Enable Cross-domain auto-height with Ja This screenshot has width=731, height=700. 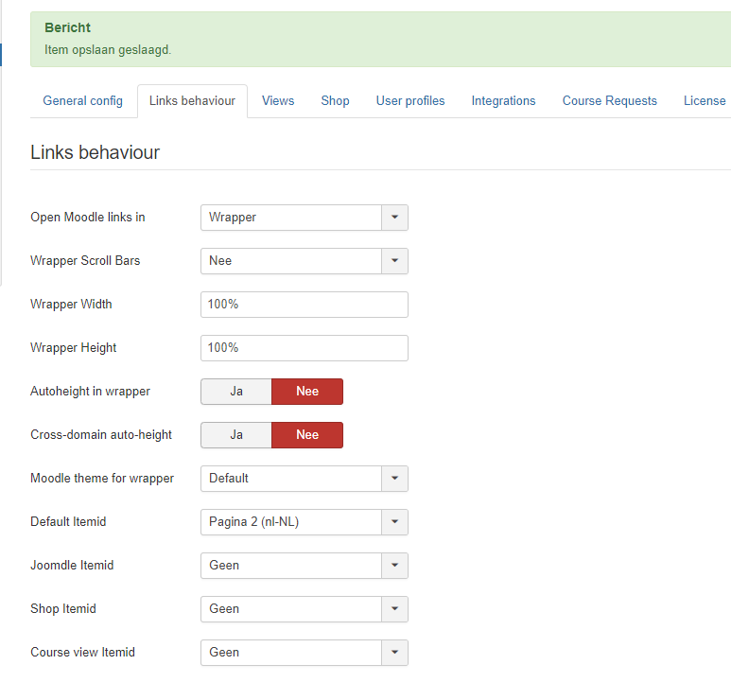(236, 435)
